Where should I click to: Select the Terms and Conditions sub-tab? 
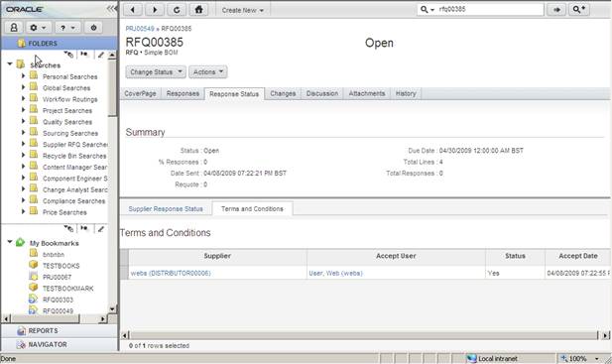coord(252,209)
